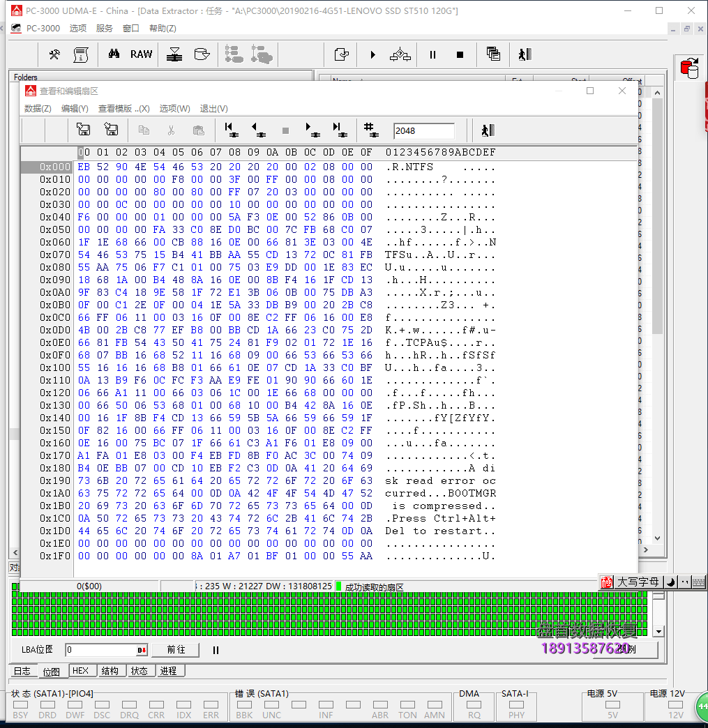Go to previous sector icon
The height and width of the screenshot is (728, 708).
pyautogui.click(x=258, y=130)
